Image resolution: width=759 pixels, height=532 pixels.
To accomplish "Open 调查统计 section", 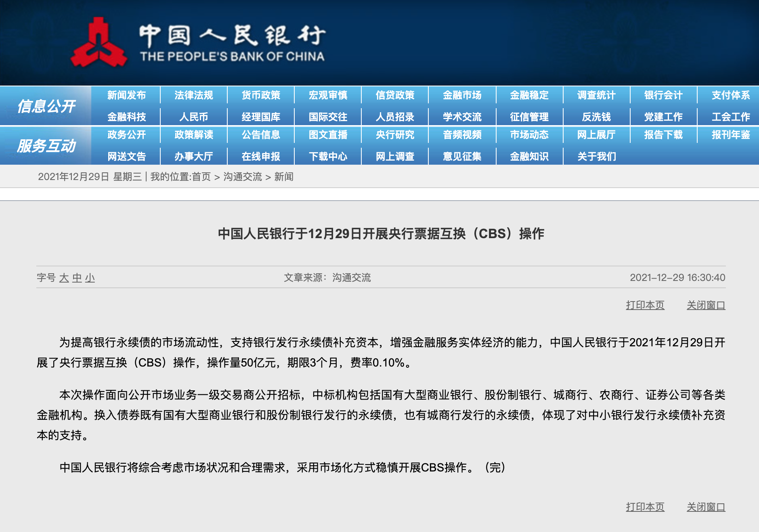I will tap(596, 95).
